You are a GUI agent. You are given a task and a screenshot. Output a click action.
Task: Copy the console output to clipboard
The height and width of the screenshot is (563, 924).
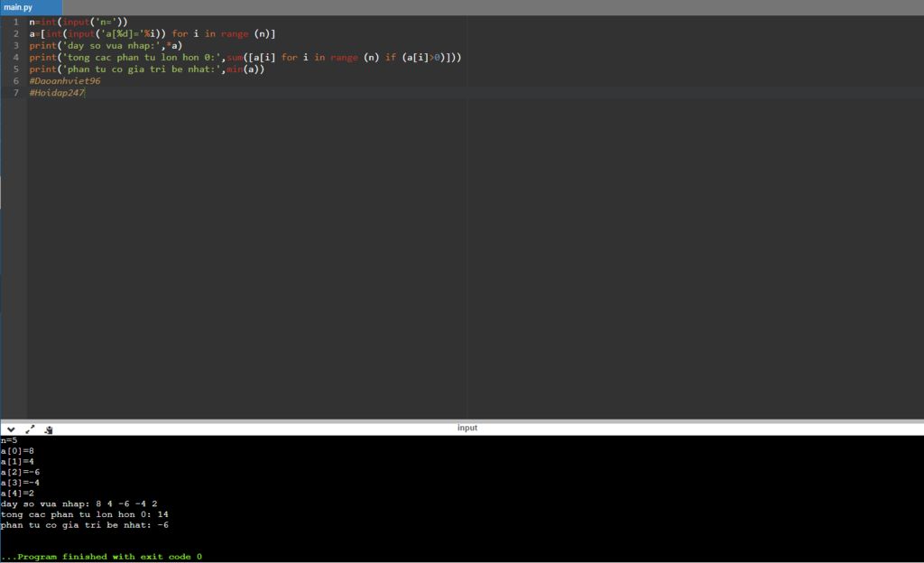pyautogui.click(x=49, y=429)
